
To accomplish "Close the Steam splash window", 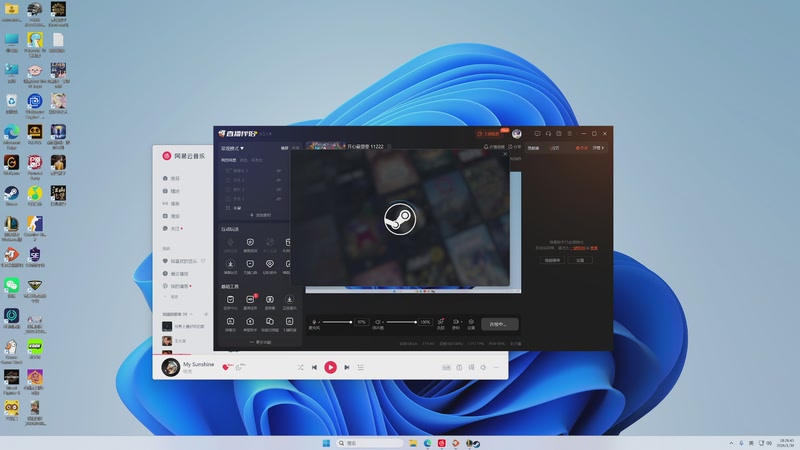I will pos(505,154).
